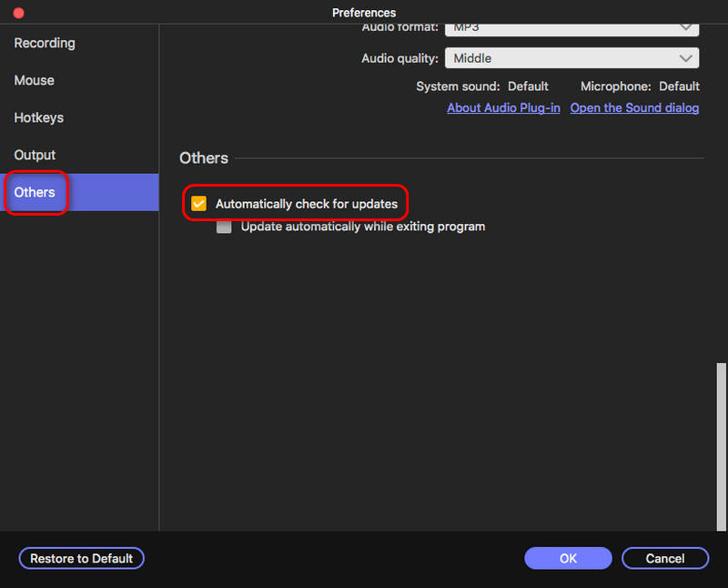Viewport: 728px width, 588px height.
Task: Click the Microphone Default value
Action: [679, 86]
